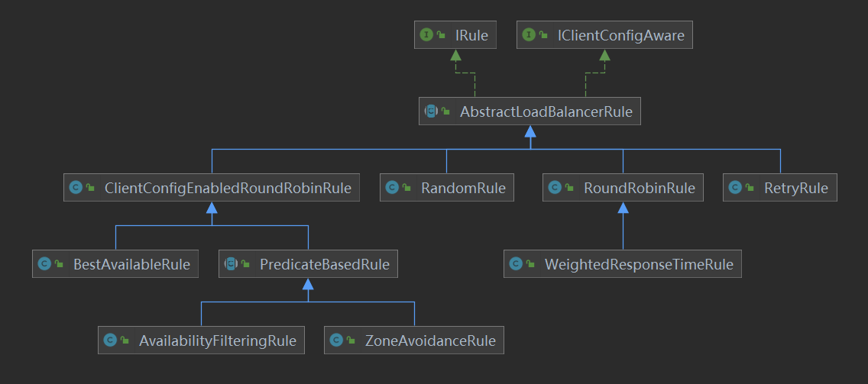Select the ClientConfigEnabledRoundRobinRule label text
The width and height of the screenshot is (868, 384).
(x=228, y=188)
